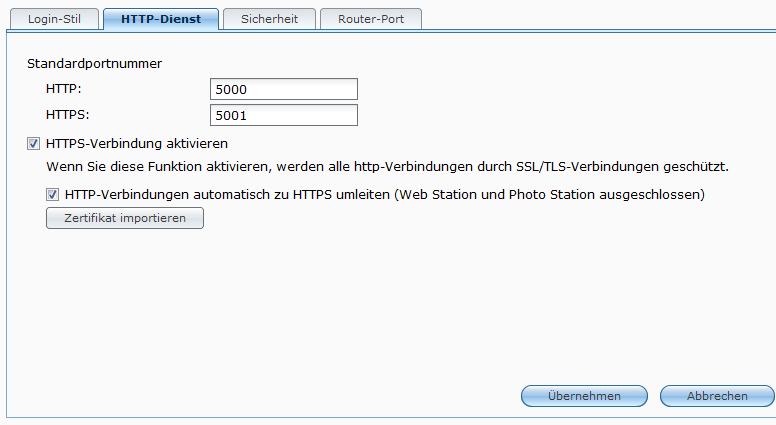Apply settings with the Übernehmen button
The image size is (776, 425).
pos(584,396)
